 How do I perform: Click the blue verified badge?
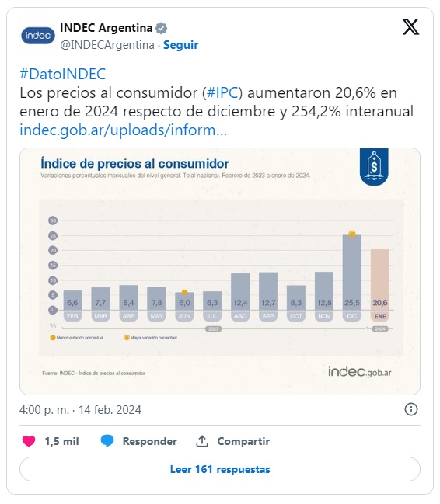coord(161,28)
